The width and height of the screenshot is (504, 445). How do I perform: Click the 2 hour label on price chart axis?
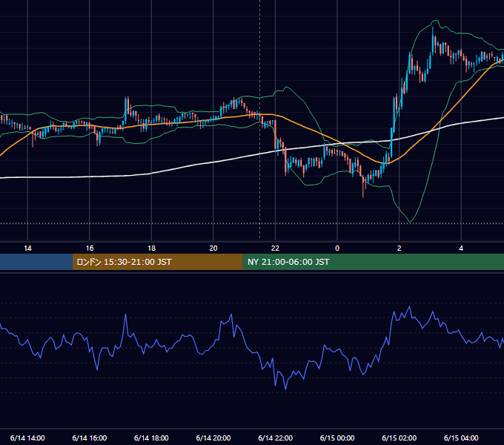tap(399, 248)
